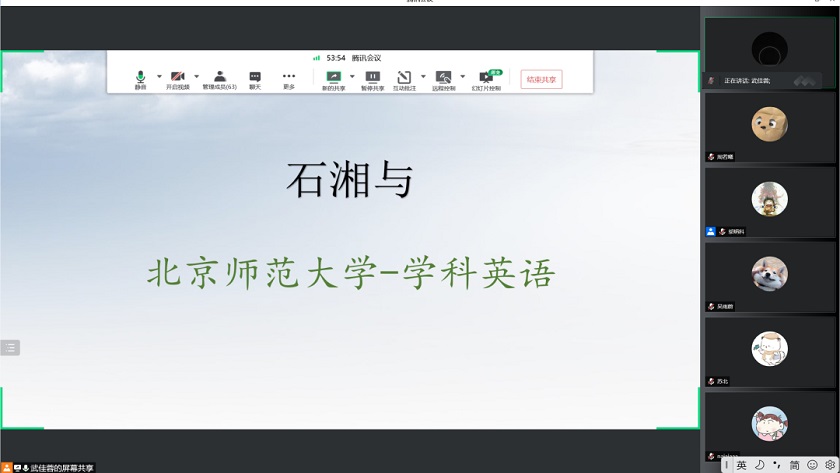840x473 pixels.
Task: Start a new share (新的共享)
Action: coord(334,80)
